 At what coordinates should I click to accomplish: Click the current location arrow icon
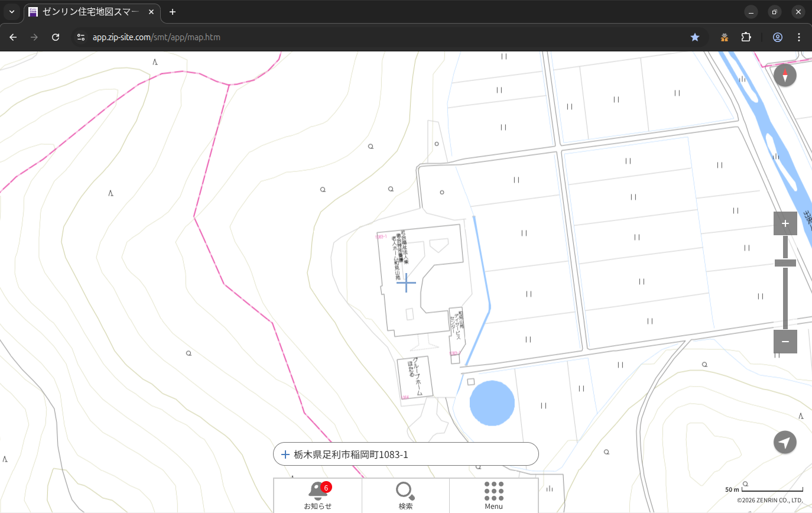[x=785, y=442]
